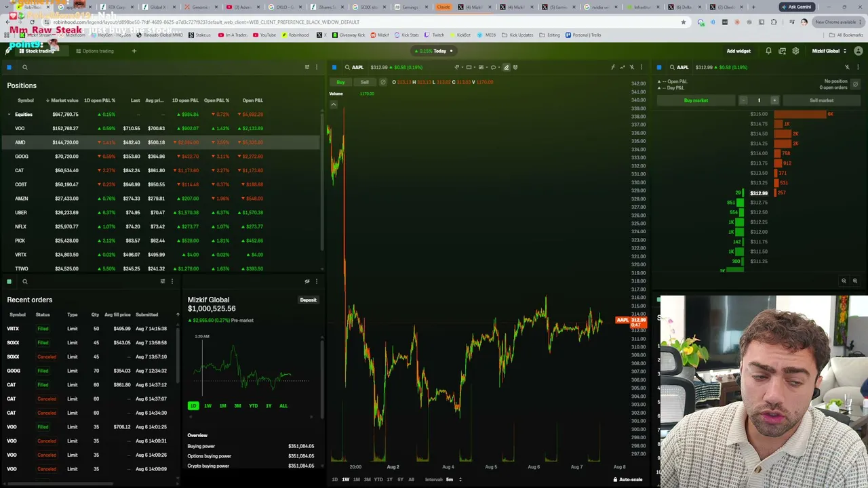
Task: Click the search icon in Positions widget
Action: click(x=24, y=67)
